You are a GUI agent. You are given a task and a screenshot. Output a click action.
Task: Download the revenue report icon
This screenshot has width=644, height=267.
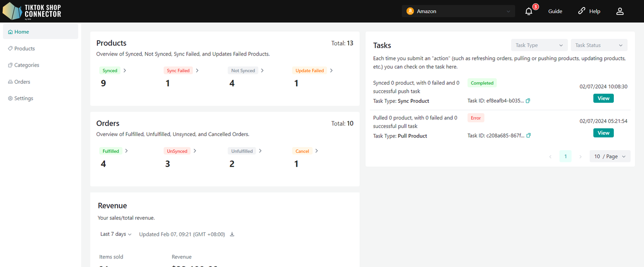[232, 234]
